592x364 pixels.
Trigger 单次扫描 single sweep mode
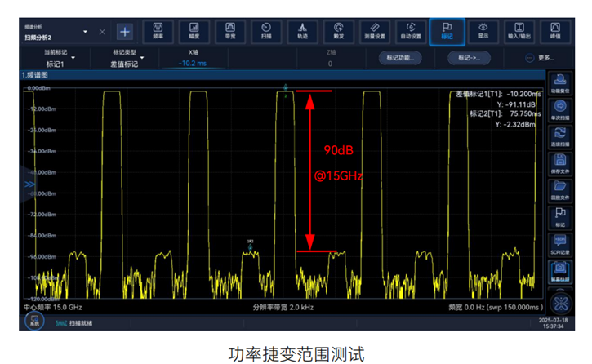[560, 110]
